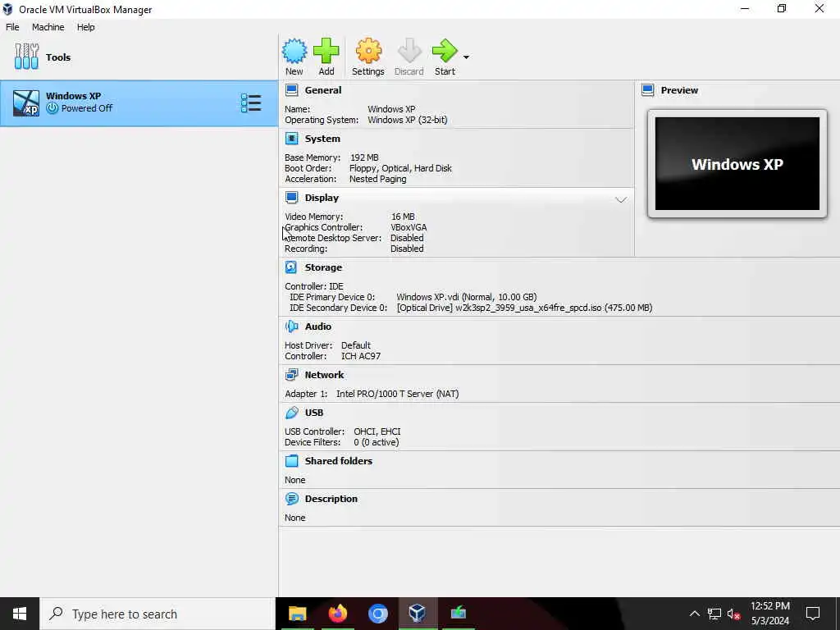Screen dimensions: 840x630
Task: Click the New virtual machine icon
Action: click(294, 51)
